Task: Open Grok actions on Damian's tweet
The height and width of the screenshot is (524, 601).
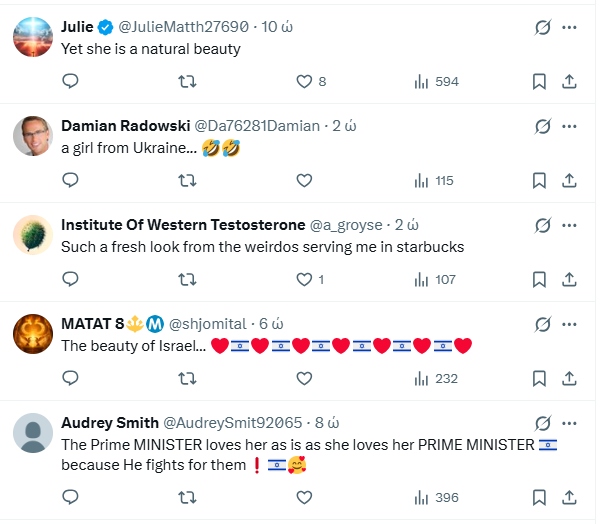Action: 543,126
